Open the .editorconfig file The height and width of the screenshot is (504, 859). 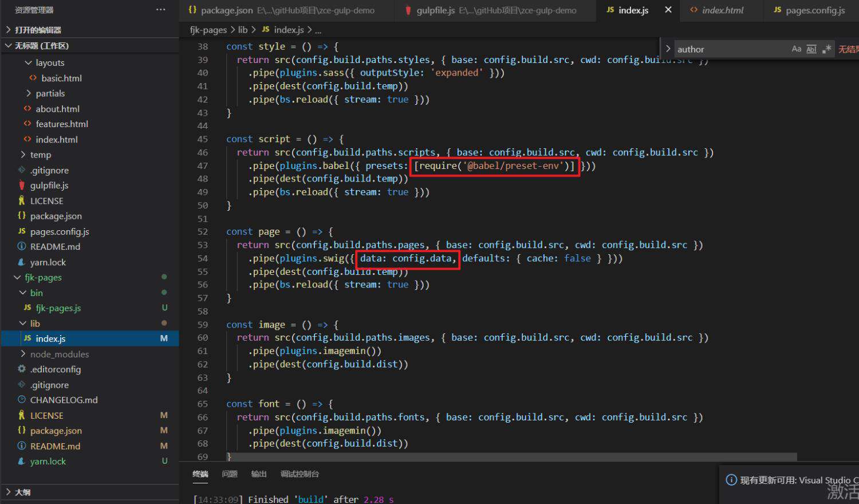point(55,369)
